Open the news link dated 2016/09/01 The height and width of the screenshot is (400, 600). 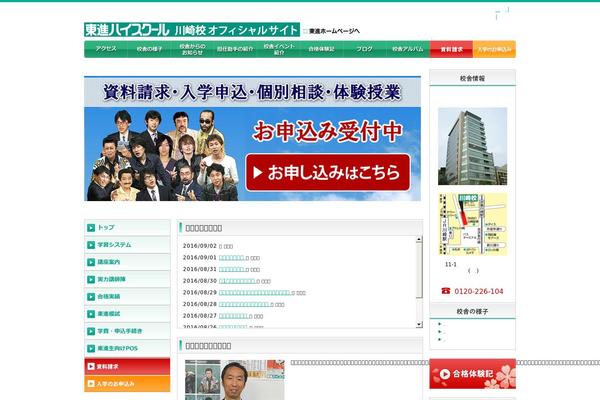[232, 258]
